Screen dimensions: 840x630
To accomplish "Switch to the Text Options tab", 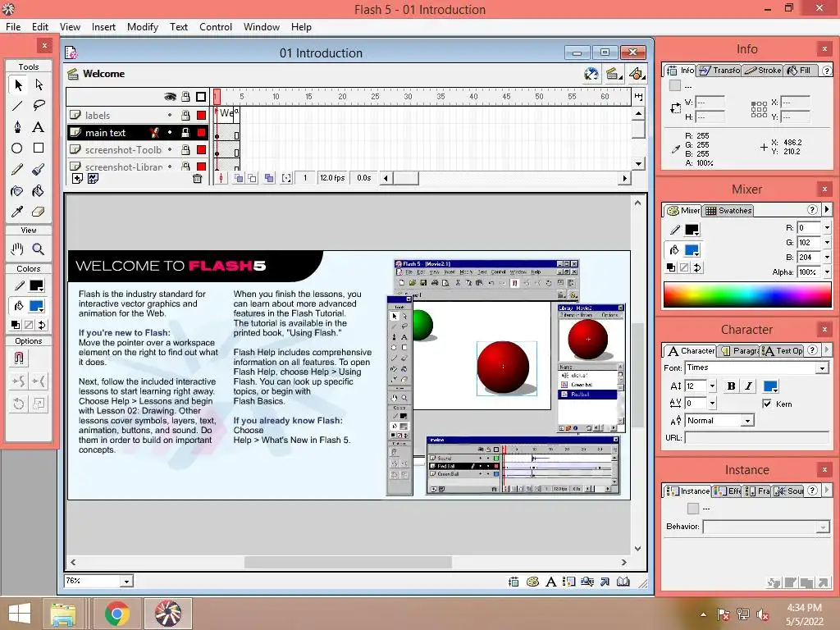I will coord(783,351).
